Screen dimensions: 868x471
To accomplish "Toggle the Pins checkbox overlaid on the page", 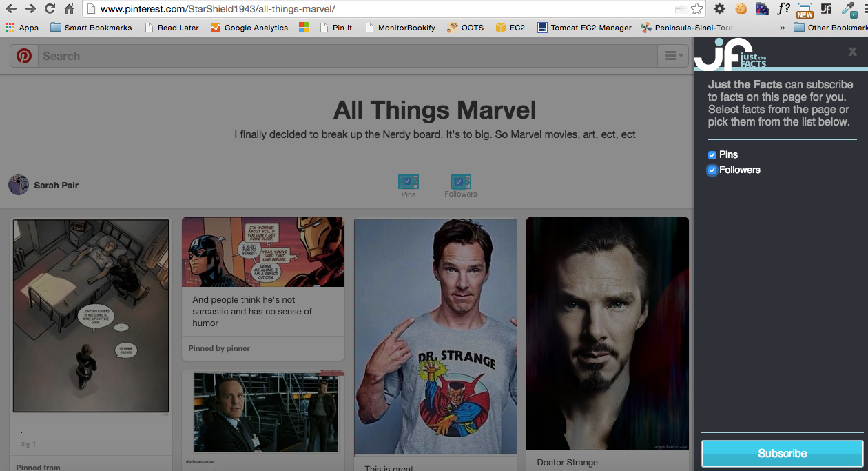I will pos(407,181).
